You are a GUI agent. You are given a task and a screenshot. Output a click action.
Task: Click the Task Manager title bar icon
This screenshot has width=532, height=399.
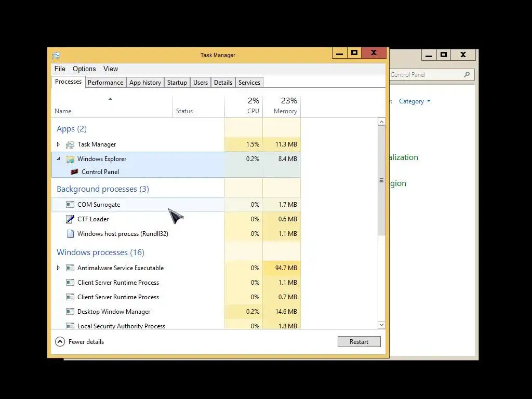point(56,55)
